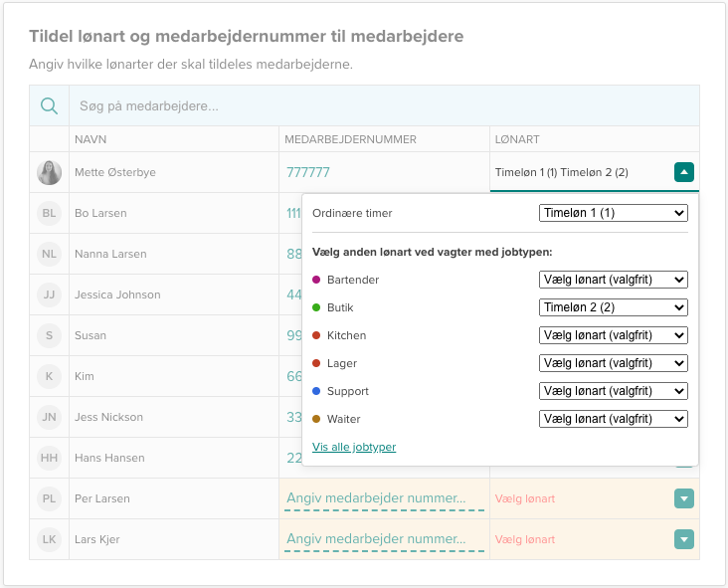Click the Vis alle jobtyper link
Screen dimensions: 728x588
coord(354,448)
